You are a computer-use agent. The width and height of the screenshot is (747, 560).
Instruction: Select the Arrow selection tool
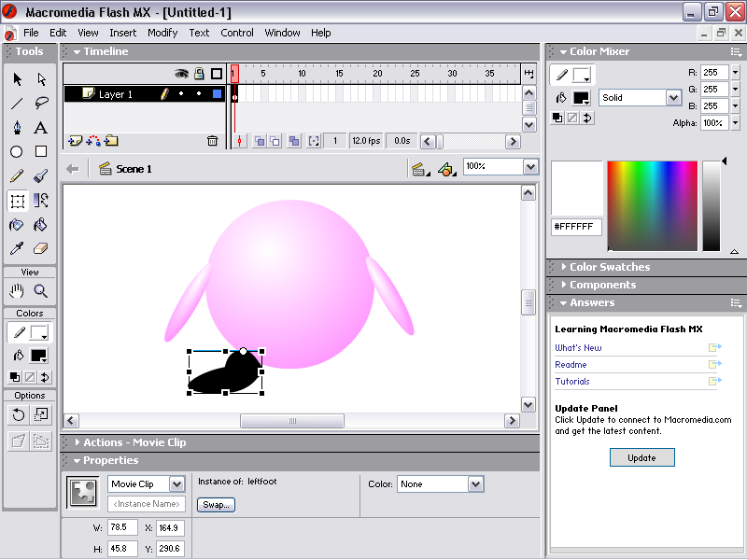17,79
